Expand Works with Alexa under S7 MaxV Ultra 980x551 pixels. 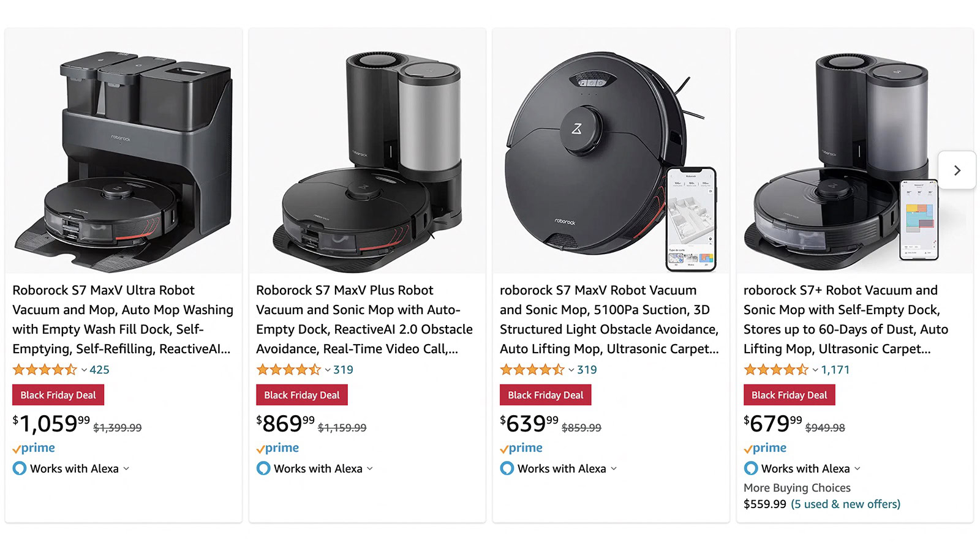[x=126, y=468]
